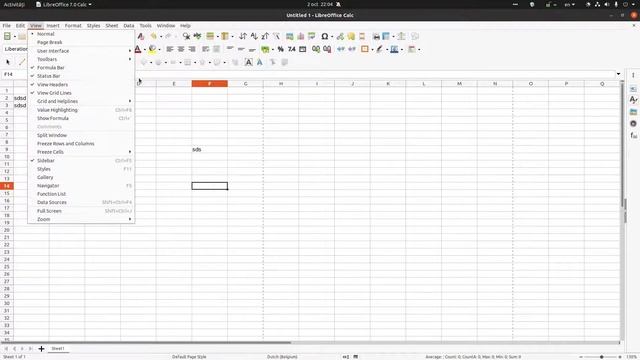Toggle Status Bar in View menu
The width and height of the screenshot is (640, 360).
click(x=81, y=76)
